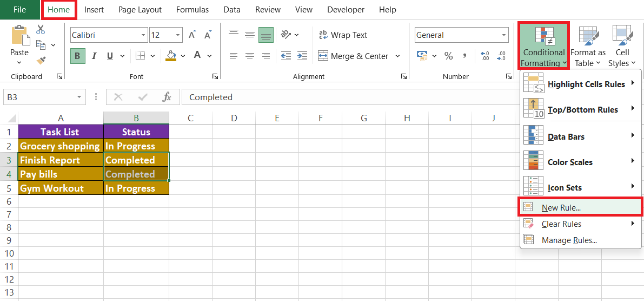Image resolution: width=644 pixels, height=301 pixels.
Task: Decrease indent icon
Action: [286, 56]
